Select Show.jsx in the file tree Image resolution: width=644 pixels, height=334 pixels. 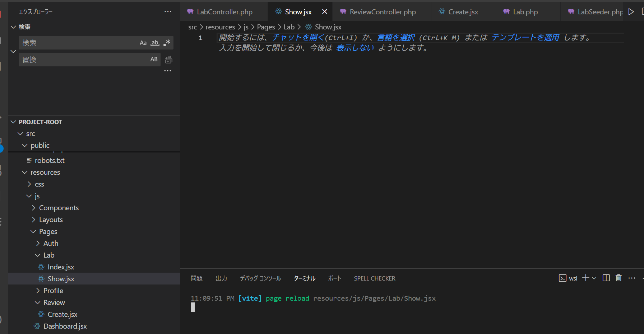click(94, 279)
